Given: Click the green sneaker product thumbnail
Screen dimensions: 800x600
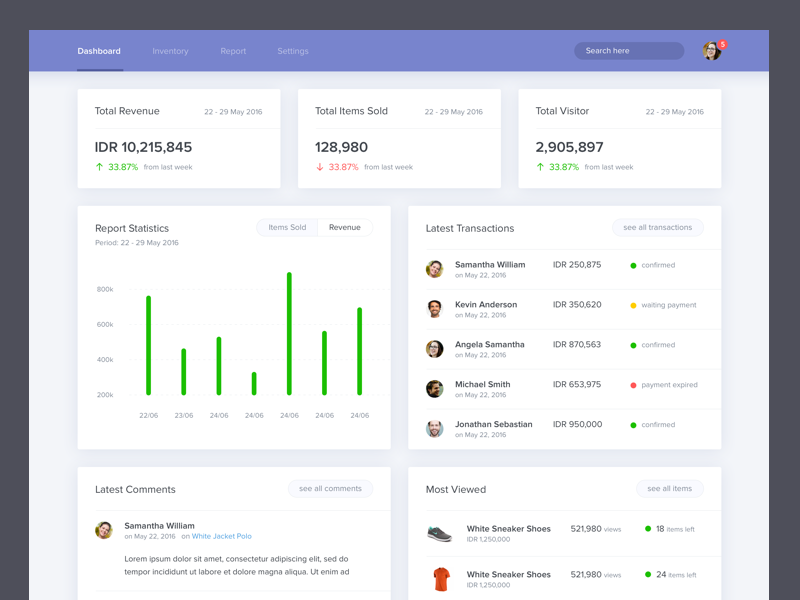Looking at the screenshot, I should pos(440,533).
